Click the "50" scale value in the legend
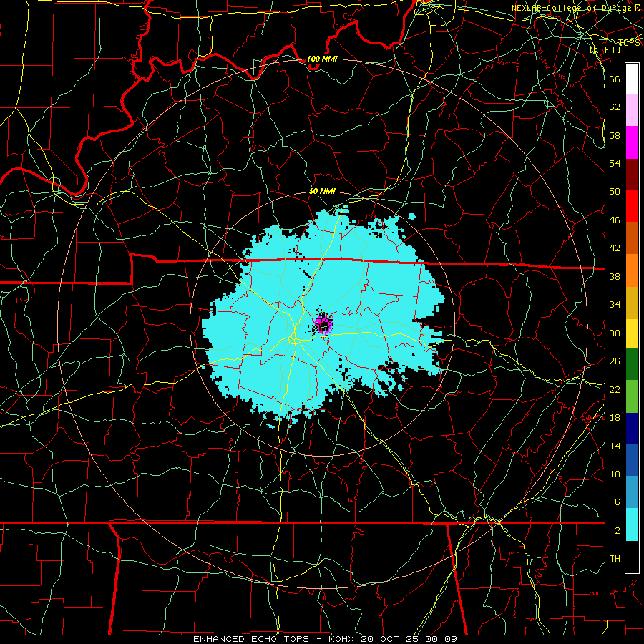 pos(615,191)
